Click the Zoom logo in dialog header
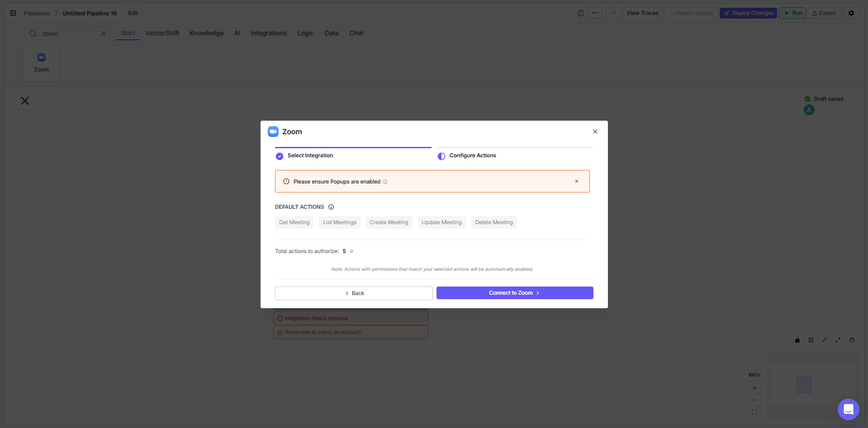The height and width of the screenshot is (428, 868). (x=273, y=132)
